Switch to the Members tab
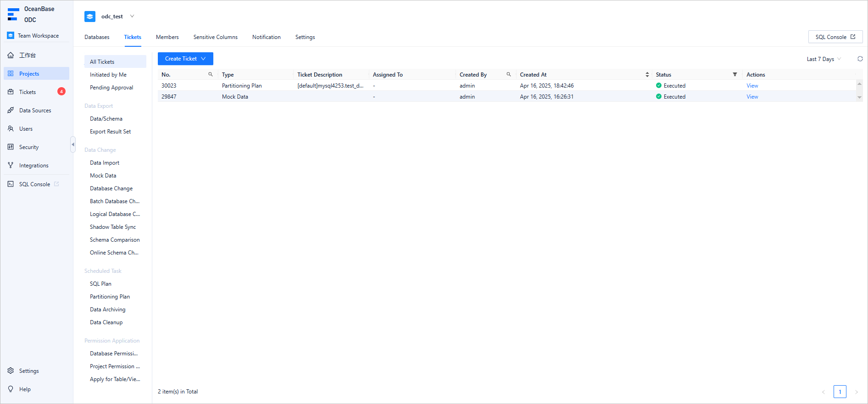868x404 pixels. pos(167,37)
